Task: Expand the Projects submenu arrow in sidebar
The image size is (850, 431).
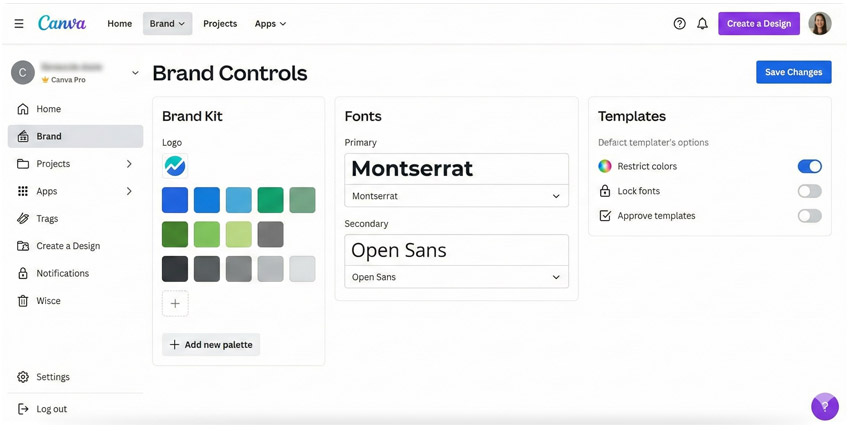Action: pos(129,164)
